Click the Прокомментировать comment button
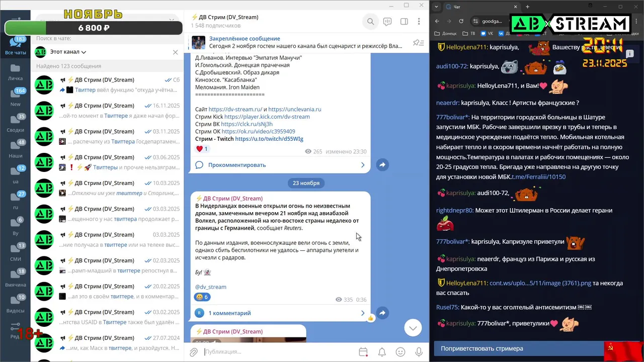This screenshot has width=644, height=362. pos(237,165)
